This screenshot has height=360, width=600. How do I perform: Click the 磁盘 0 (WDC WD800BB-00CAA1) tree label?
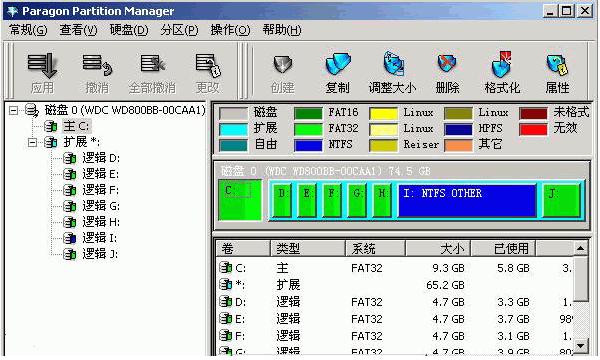(125, 111)
